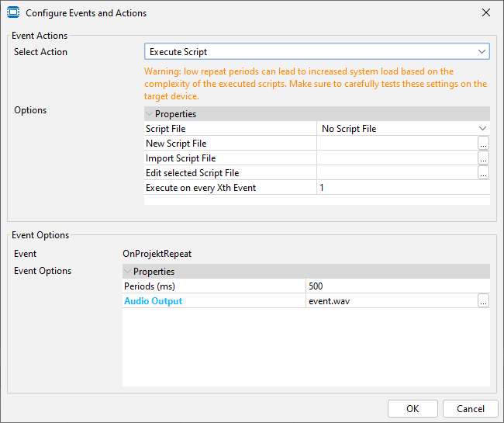Viewport: 504px width, 423px height.
Task: Select the Audio Output property row
Action: 154,301
